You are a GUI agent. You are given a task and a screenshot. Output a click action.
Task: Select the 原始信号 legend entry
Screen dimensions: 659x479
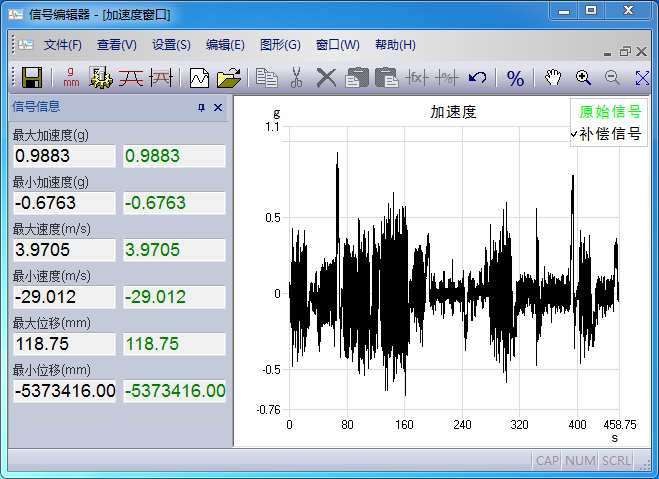point(610,112)
